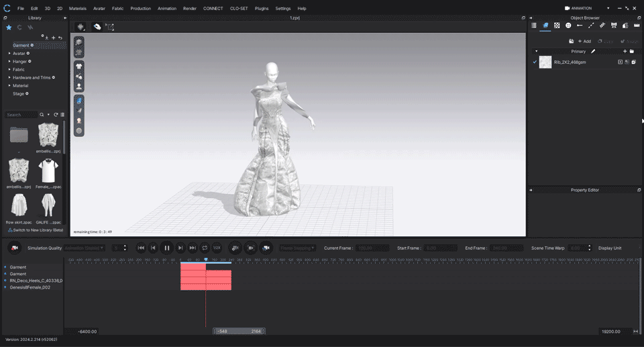Click the timeline playhead marker

click(x=206, y=260)
